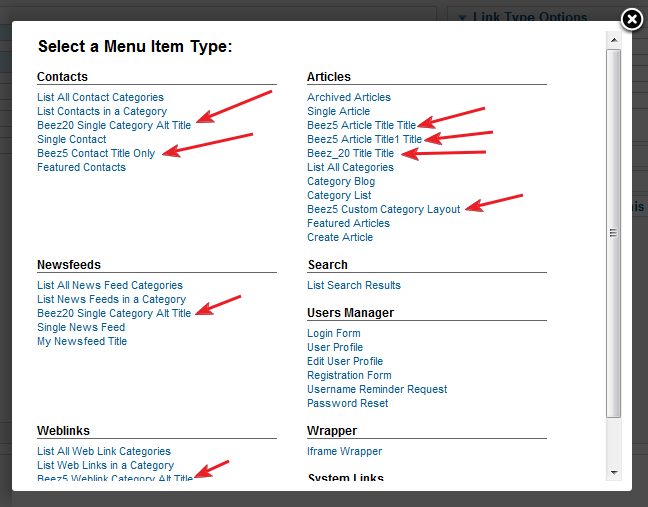This screenshot has height=507, width=648.
Task: Close the menu item type dialog
Action: click(631, 19)
